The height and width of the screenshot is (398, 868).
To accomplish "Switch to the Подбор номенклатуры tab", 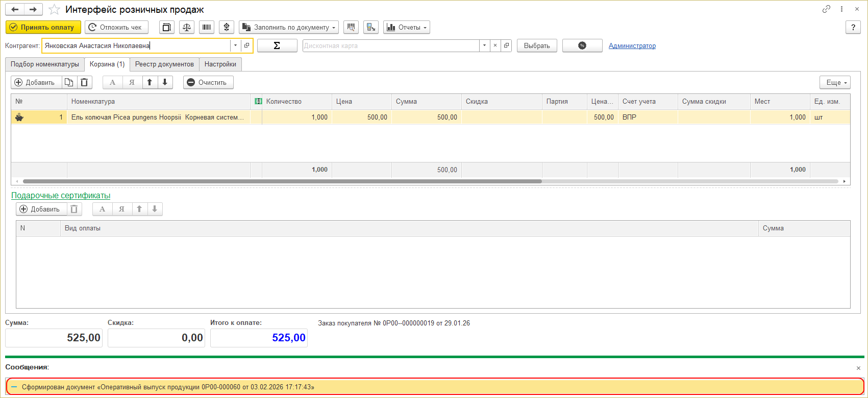I will pos(45,64).
